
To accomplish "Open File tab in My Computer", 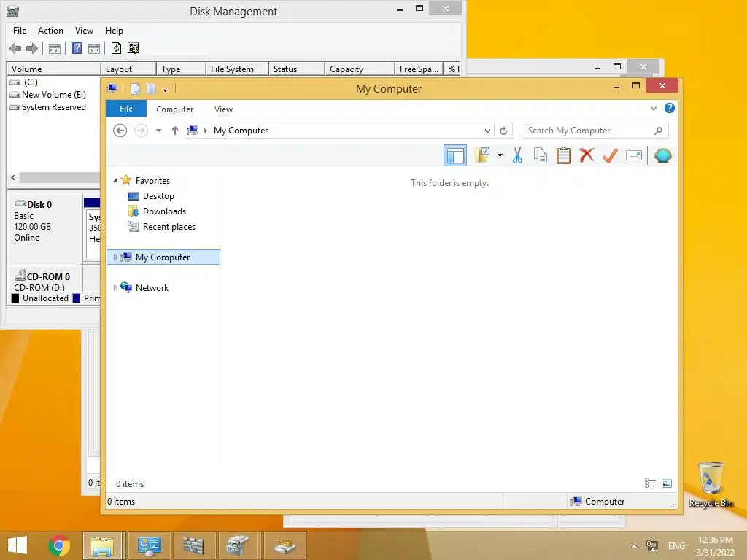I will coord(126,109).
